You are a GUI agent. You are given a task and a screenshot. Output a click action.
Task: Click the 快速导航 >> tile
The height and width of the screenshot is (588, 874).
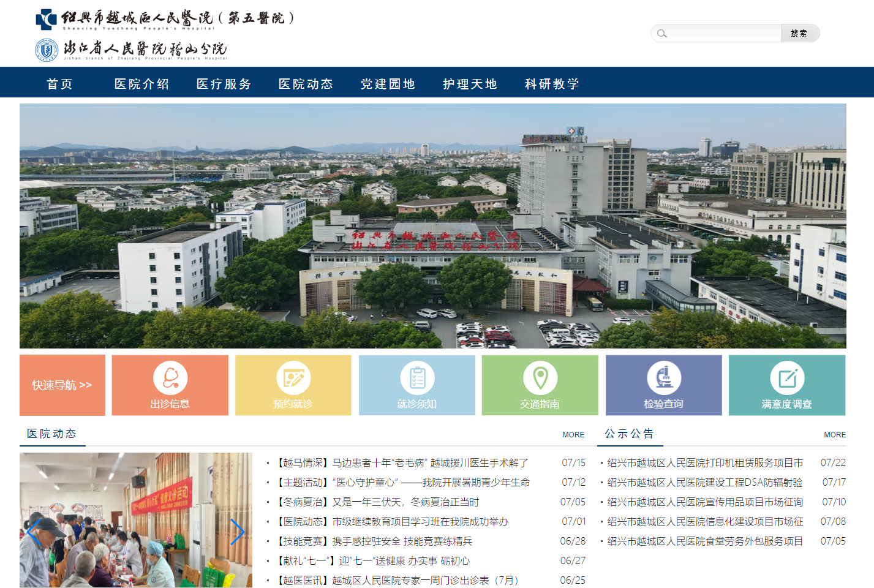(x=62, y=385)
